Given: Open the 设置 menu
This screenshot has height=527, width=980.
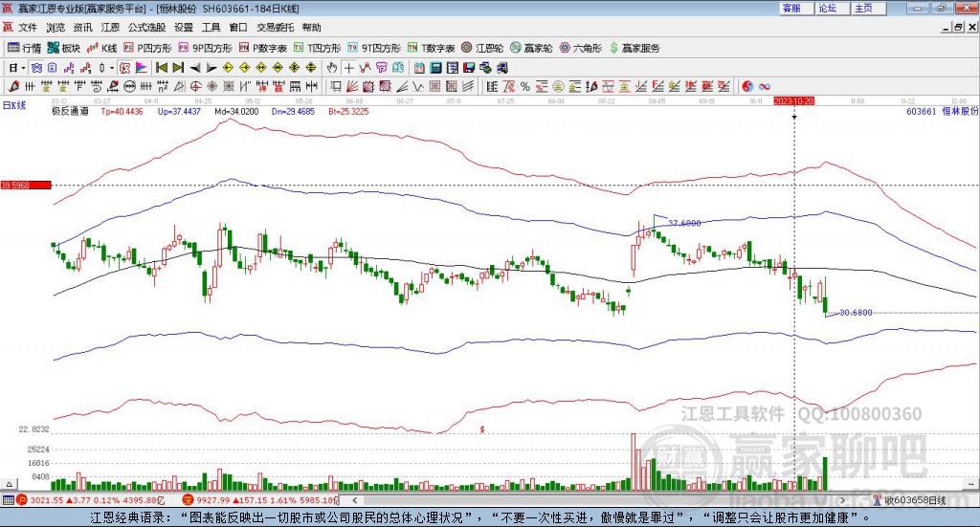Looking at the screenshot, I should point(184,28).
